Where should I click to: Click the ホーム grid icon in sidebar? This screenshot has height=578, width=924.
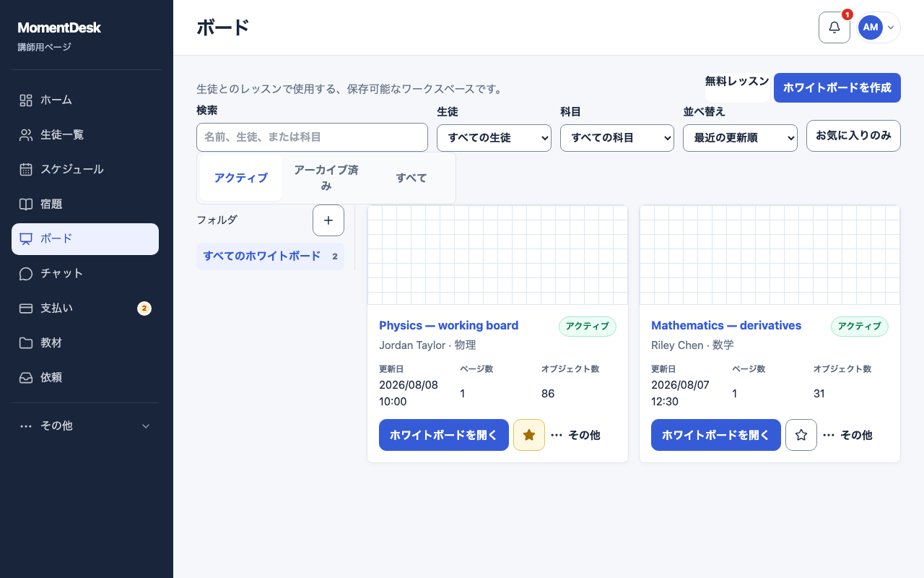tap(26, 100)
